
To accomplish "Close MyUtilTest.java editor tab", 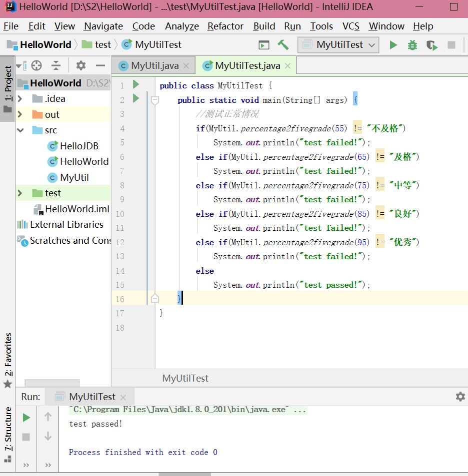I will point(287,65).
